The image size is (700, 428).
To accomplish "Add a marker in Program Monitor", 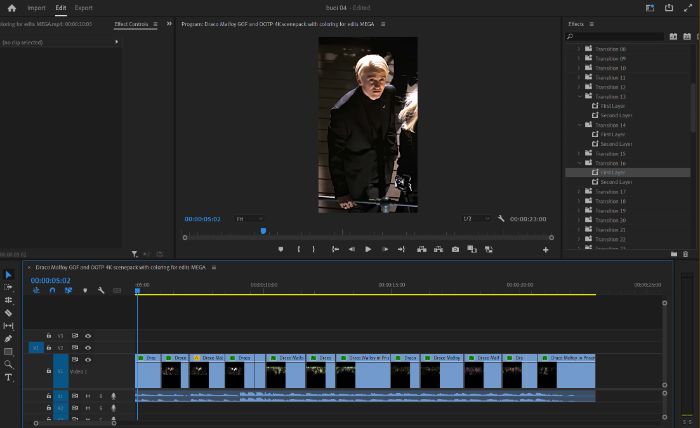I will [281, 249].
